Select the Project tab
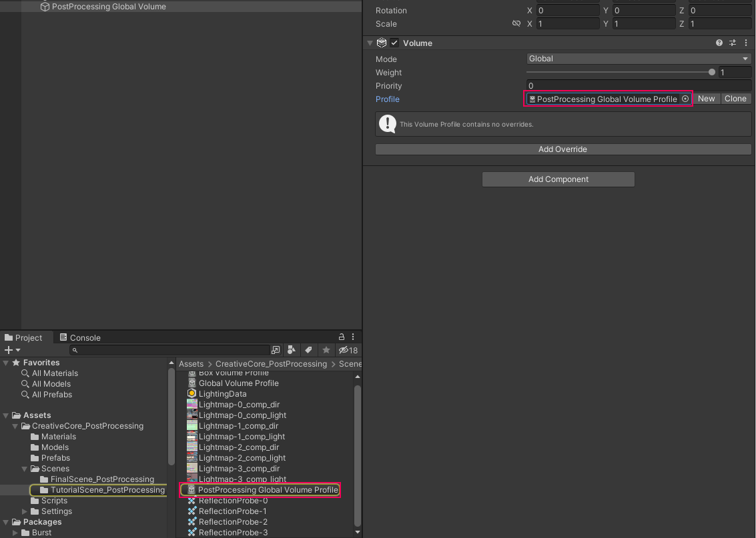 (x=23, y=337)
